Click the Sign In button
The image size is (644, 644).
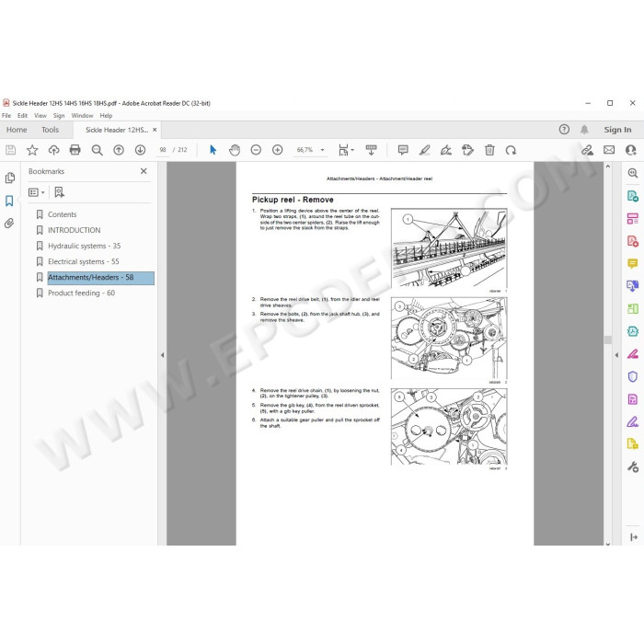point(617,130)
